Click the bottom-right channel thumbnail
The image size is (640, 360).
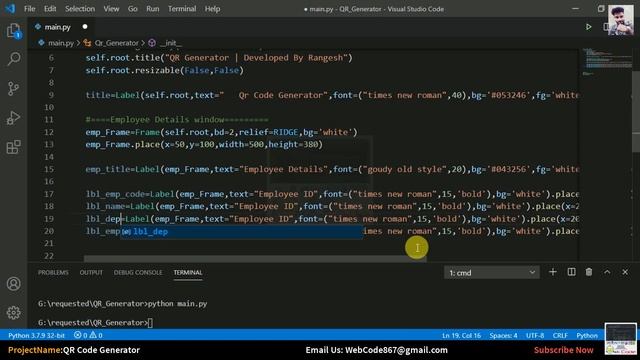click(620, 338)
